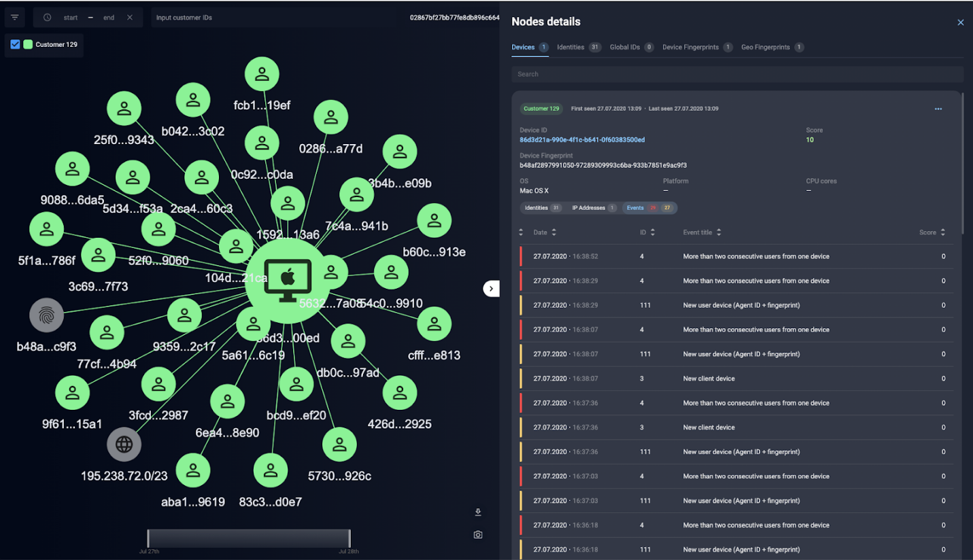Click the Jul 28th timeline label
This screenshot has width=973, height=560.
click(349, 551)
